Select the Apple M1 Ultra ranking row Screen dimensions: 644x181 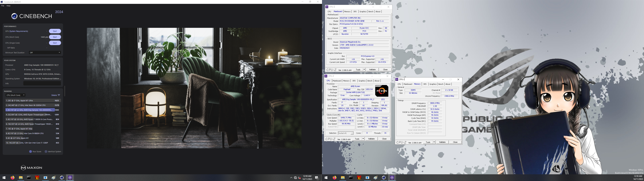click(33, 101)
